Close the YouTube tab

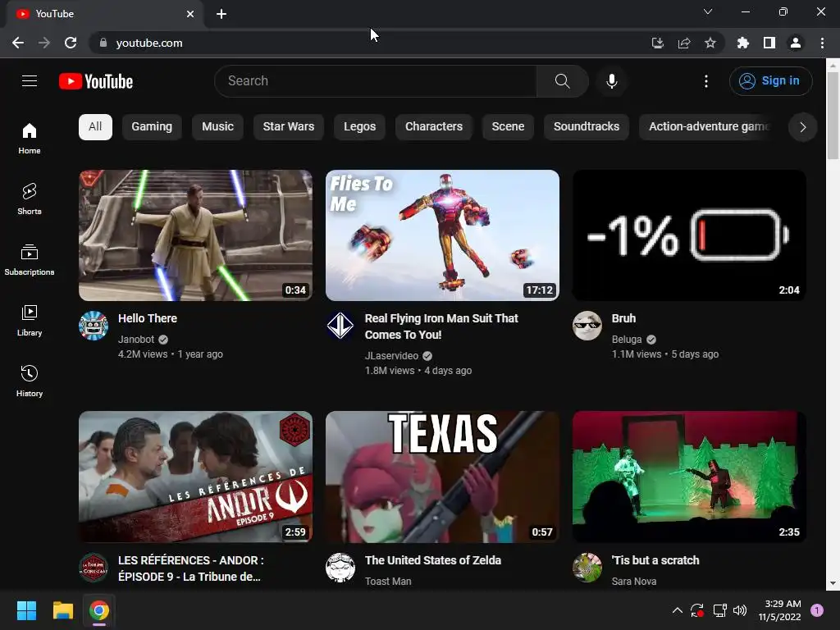point(190,14)
